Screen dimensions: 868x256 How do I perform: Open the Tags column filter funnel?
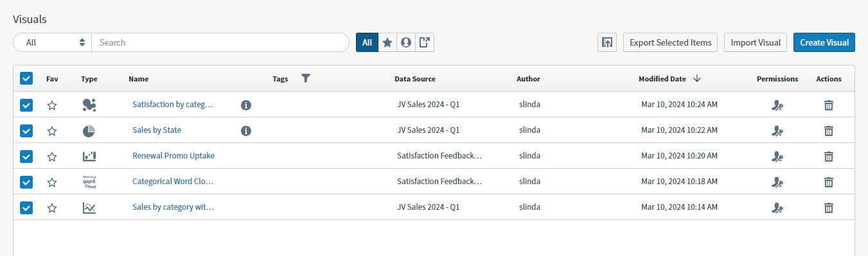pyautogui.click(x=306, y=78)
